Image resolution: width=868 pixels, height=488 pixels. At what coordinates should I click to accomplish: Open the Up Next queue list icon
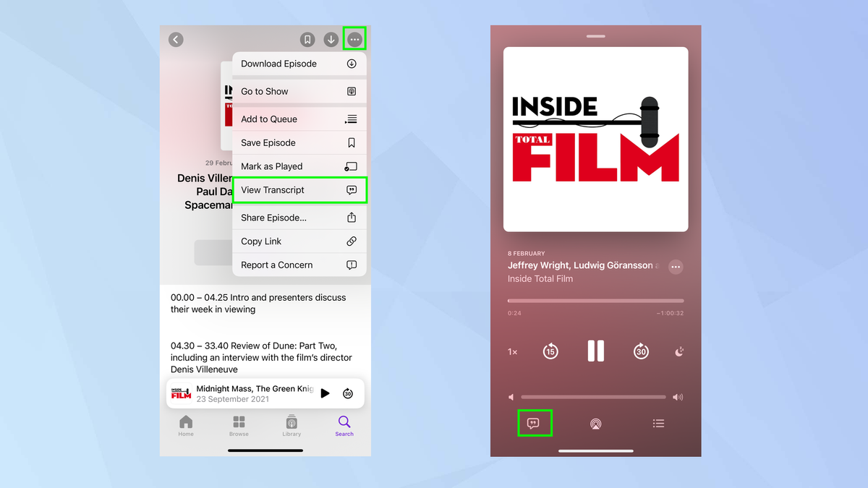click(658, 423)
